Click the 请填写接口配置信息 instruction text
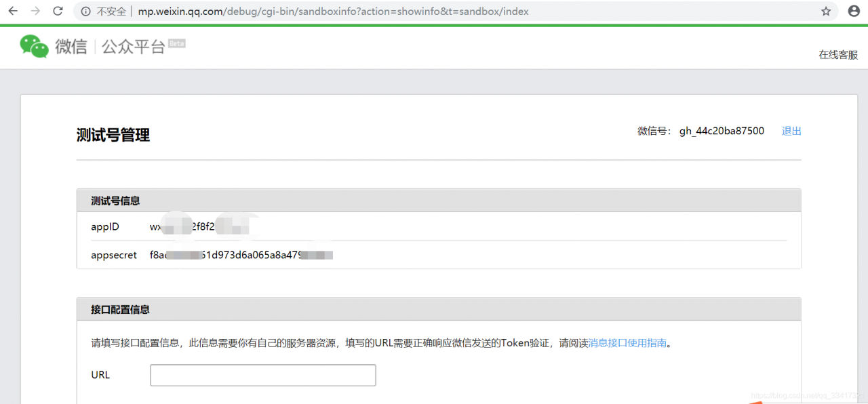This screenshot has height=404, width=868. 382,343
